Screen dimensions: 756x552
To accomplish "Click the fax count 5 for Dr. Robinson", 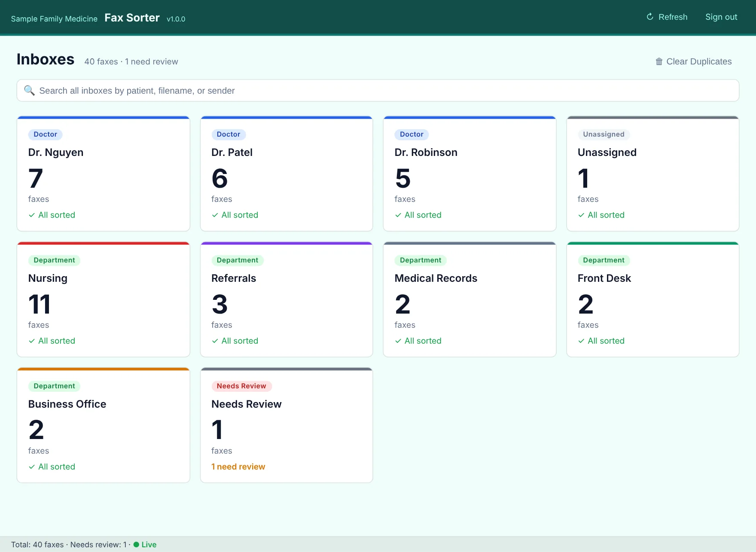I will (x=402, y=178).
